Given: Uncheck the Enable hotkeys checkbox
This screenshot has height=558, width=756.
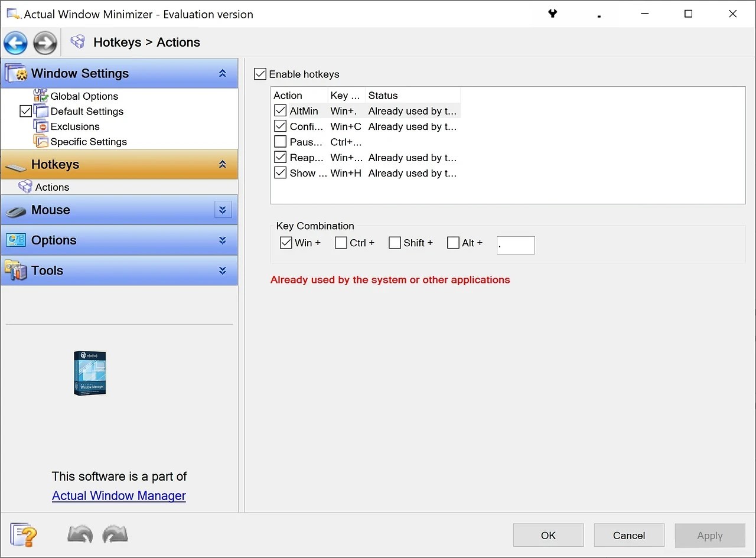Looking at the screenshot, I should click(260, 74).
